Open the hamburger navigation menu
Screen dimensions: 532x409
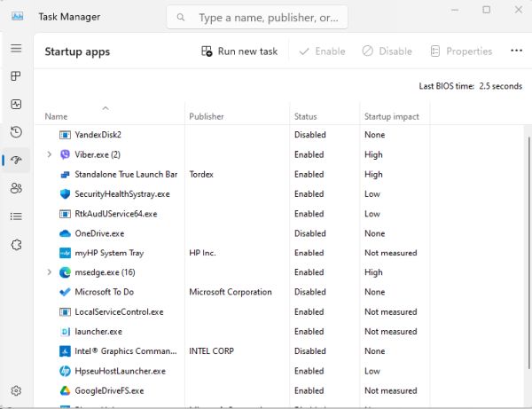16,48
